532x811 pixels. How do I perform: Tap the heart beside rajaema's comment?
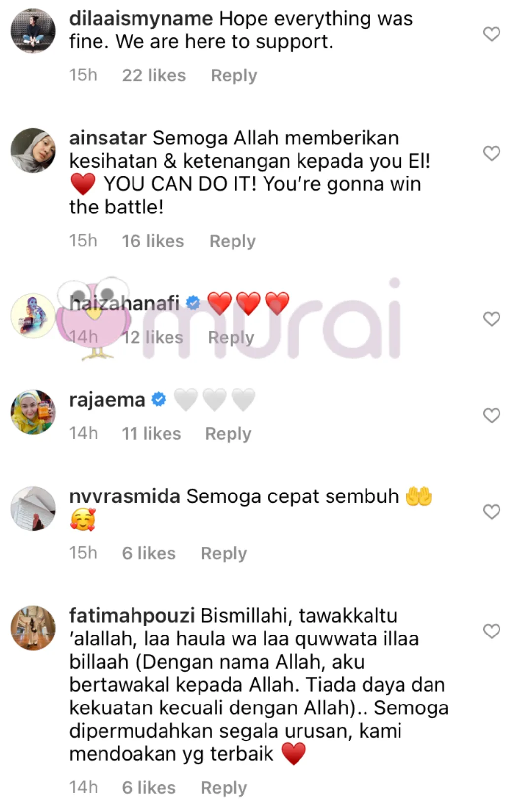[x=491, y=416]
